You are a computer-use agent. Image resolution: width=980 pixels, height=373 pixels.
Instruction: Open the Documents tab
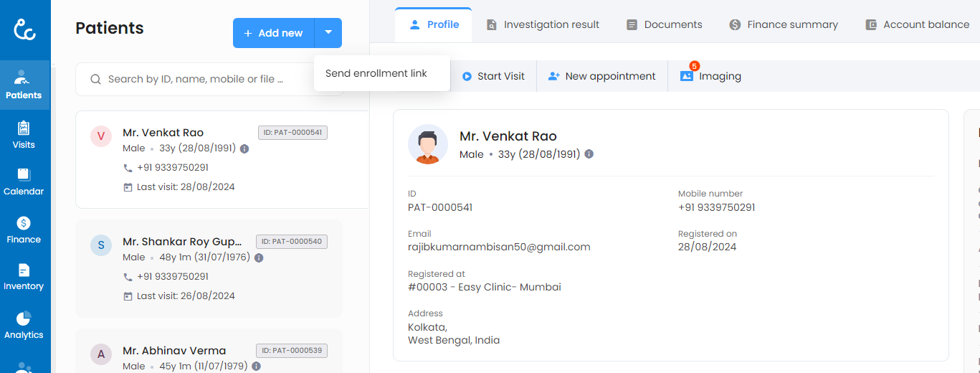[x=664, y=24]
